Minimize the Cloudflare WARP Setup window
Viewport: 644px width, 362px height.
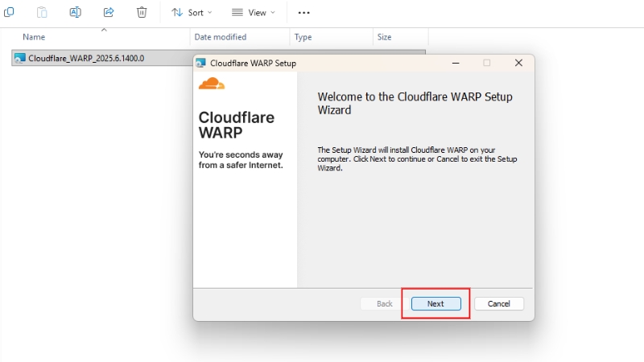[456, 63]
